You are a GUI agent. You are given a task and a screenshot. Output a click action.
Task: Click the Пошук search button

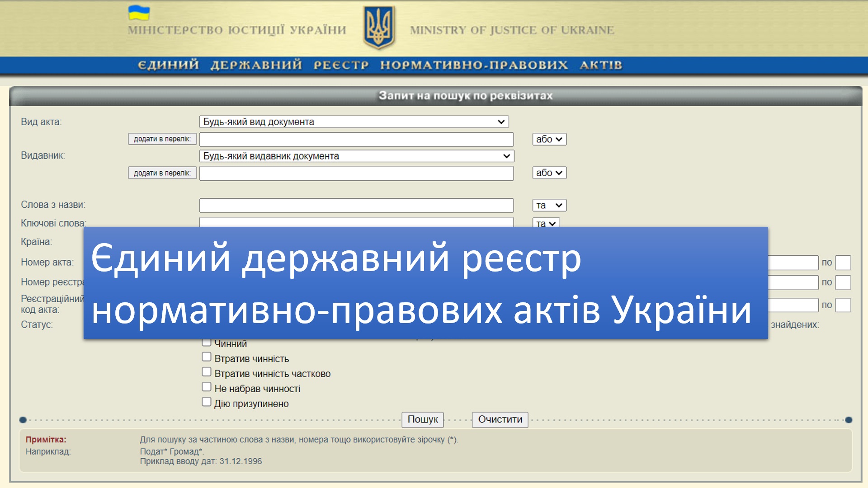pyautogui.click(x=423, y=420)
